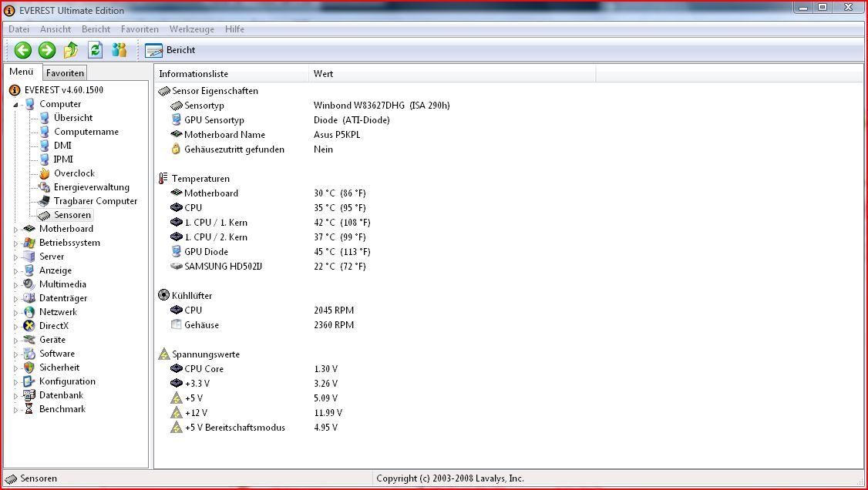The width and height of the screenshot is (868, 490).
Task: Select the IPMI tree item
Action: 63,159
